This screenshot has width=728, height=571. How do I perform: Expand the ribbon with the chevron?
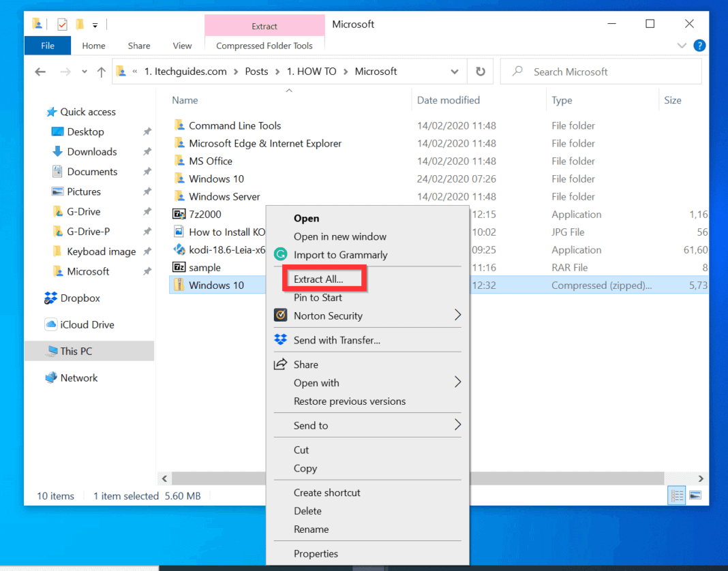[x=682, y=46]
